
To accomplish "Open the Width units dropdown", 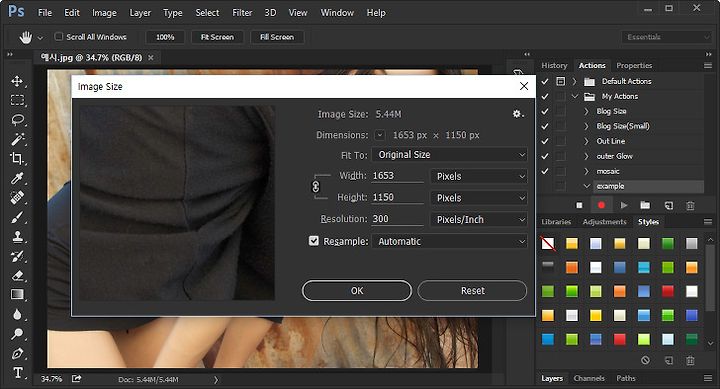I will coord(479,176).
